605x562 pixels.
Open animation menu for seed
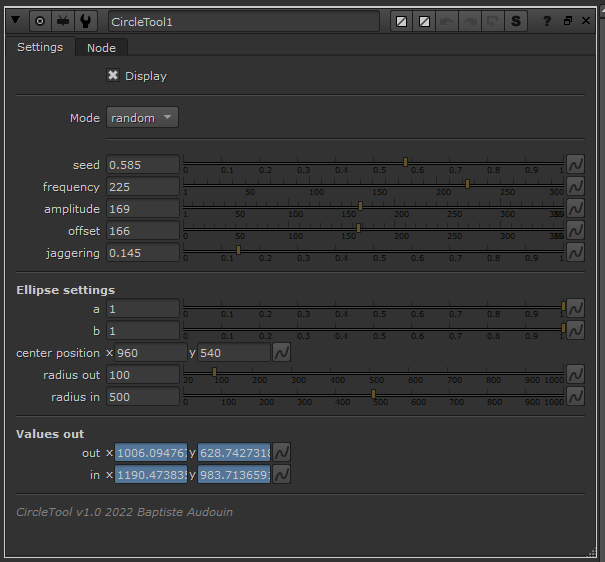pyautogui.click(x=576, y=165)
